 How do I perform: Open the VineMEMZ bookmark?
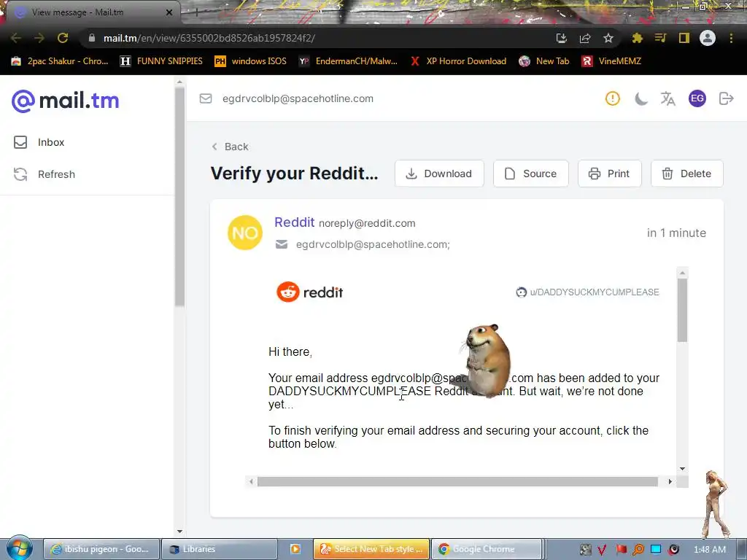612,61
